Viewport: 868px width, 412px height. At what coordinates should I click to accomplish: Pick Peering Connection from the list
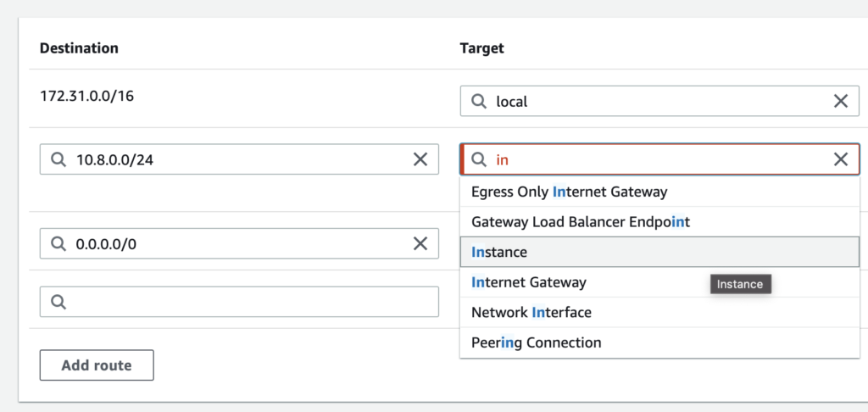tap(659, 342)
